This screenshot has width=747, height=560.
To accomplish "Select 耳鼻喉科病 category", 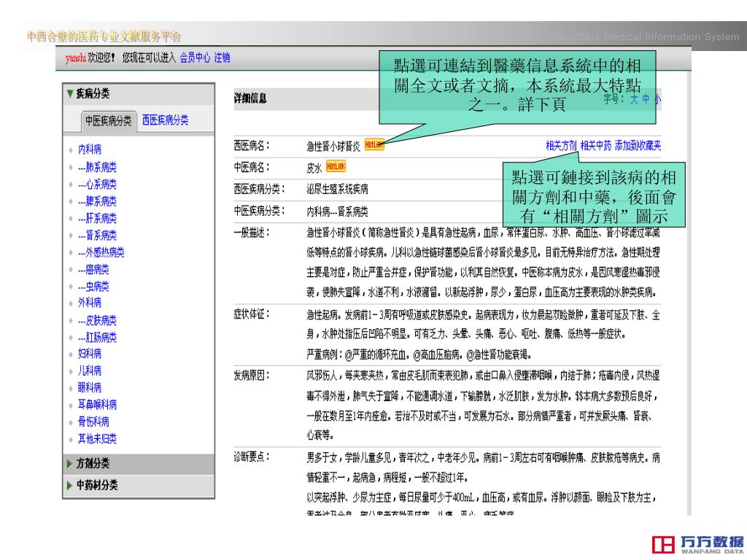I will (97, 405).
